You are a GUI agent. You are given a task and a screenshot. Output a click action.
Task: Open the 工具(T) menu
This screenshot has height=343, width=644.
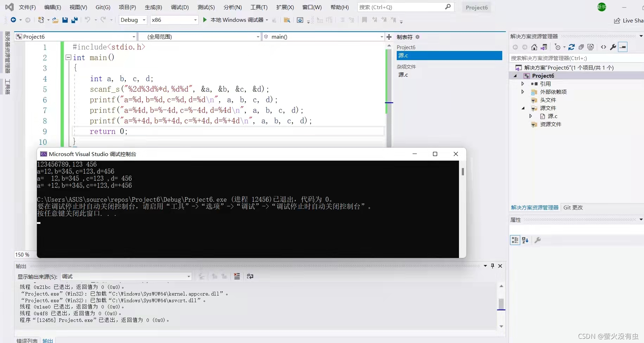pos(259,7)
